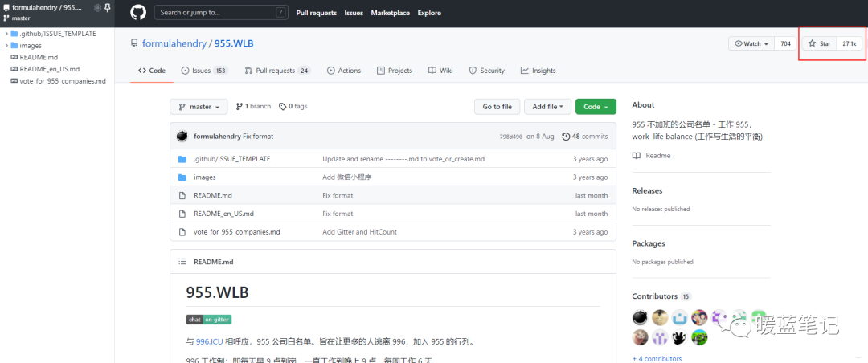Screen dimensions: 868x363
Task: Switch to the Actions tab
Action: point(344,71)
